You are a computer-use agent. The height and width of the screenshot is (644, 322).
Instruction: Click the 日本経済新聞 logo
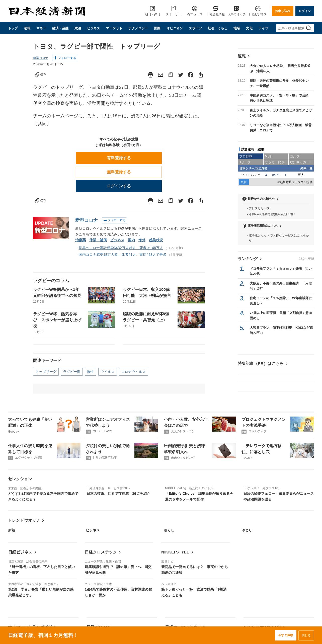click(x=47, y=11)
